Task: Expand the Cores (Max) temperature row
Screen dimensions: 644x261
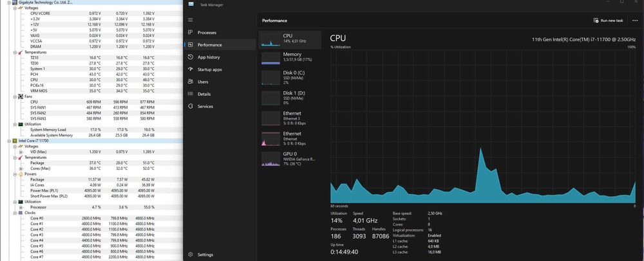Action: pos(21,168)
